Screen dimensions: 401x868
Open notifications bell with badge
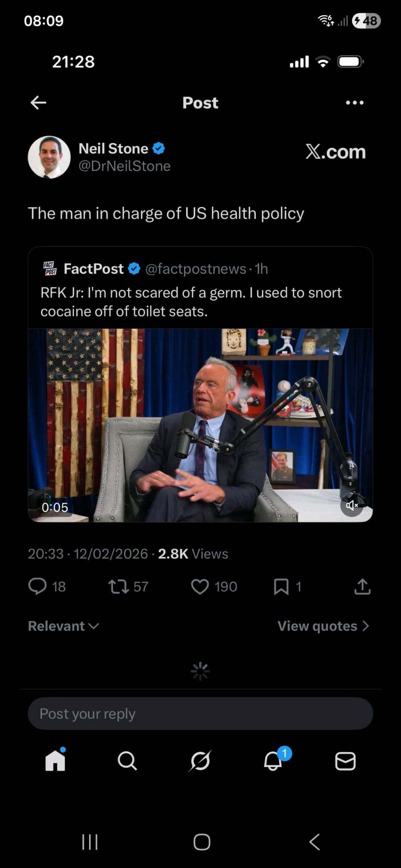[274, 760]
